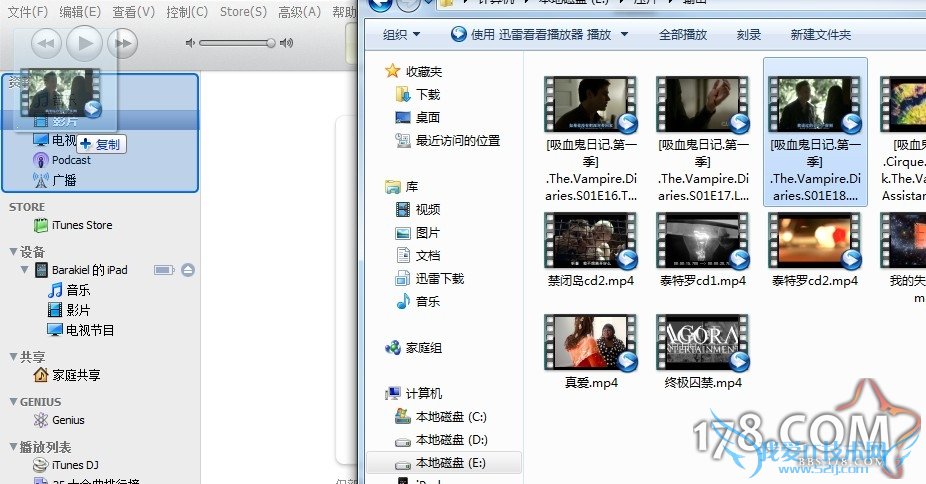Click the low volume speaker icon
Screen dimensions: 926x484
pos(190,42)
